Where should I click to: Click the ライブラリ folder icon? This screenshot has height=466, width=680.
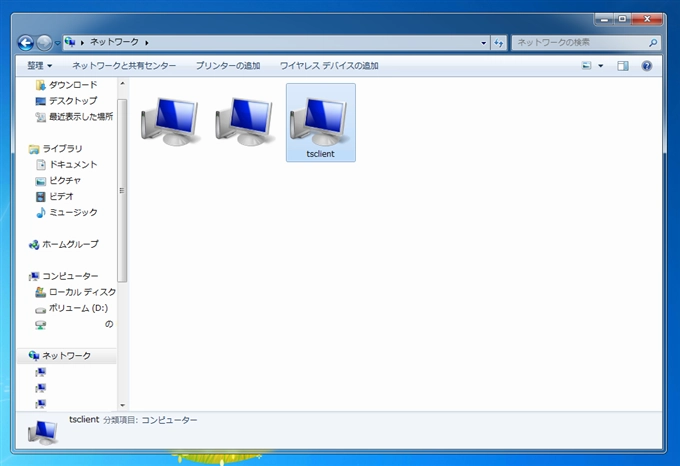tap(34, 149)
